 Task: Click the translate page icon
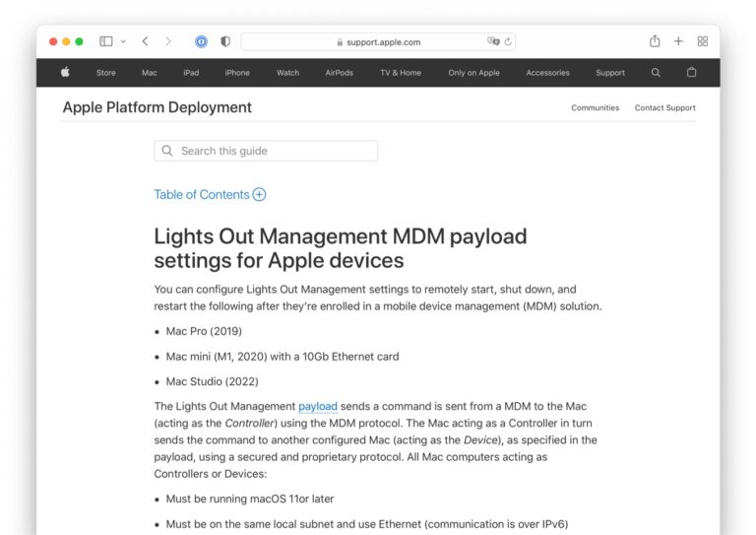coord(493,41)
